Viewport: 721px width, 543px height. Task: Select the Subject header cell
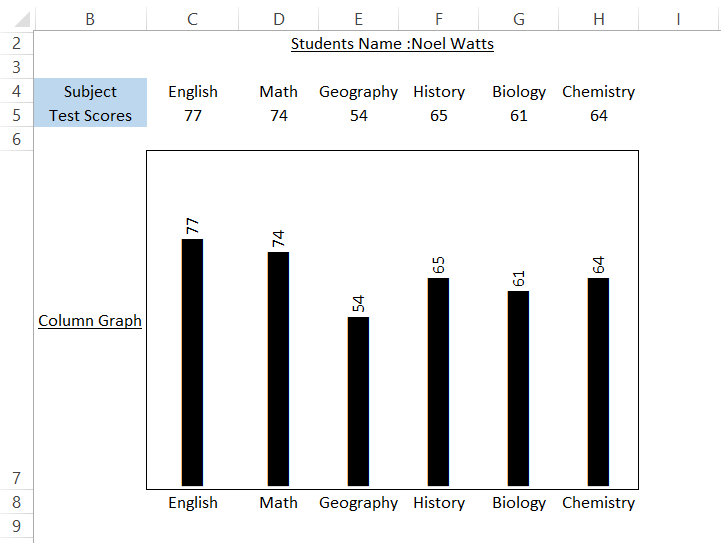90,91
